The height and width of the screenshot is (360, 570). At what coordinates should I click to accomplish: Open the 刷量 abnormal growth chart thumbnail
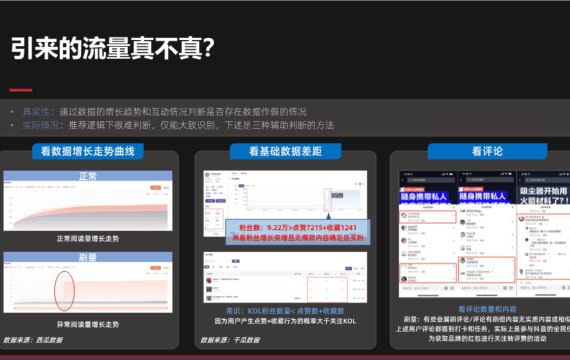click(x=88, y=282)
